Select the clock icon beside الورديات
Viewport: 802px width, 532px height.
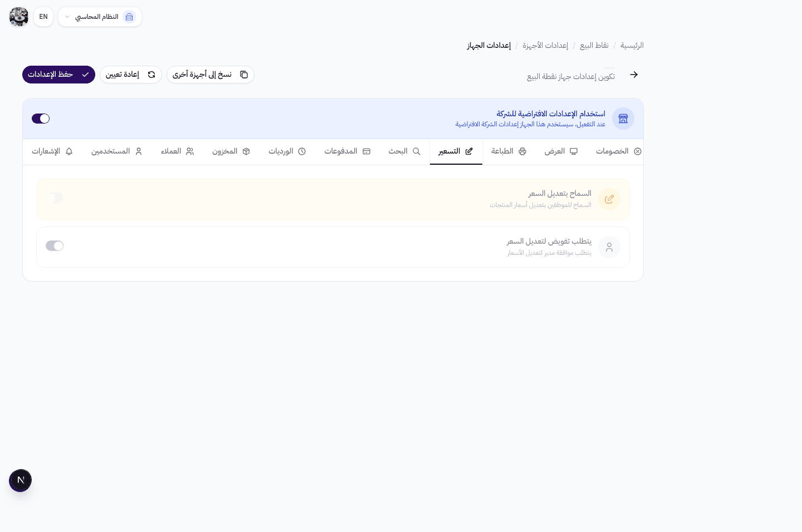coord(302,151)
